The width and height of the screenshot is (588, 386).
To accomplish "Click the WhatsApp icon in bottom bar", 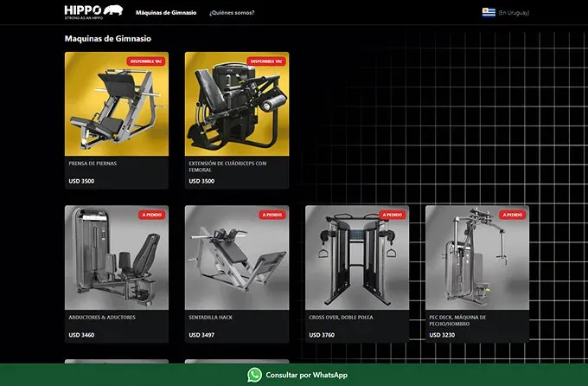I will click(x=254, y=375).
